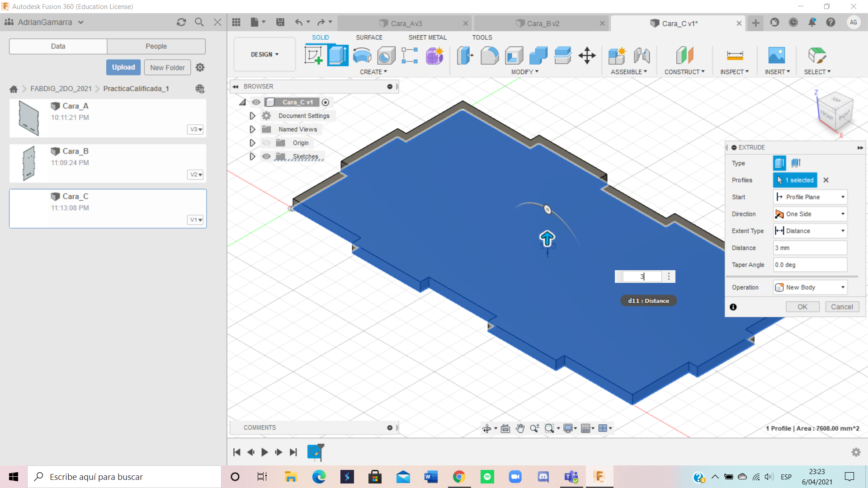Switch to the SHEET METAL tab
Screen dimensions: 868x488
pos(427,38)
